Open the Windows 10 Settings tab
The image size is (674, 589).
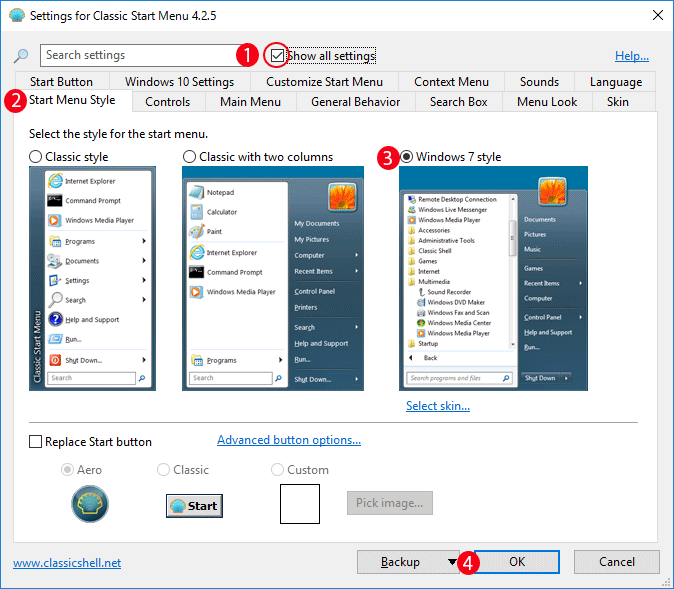180,82
